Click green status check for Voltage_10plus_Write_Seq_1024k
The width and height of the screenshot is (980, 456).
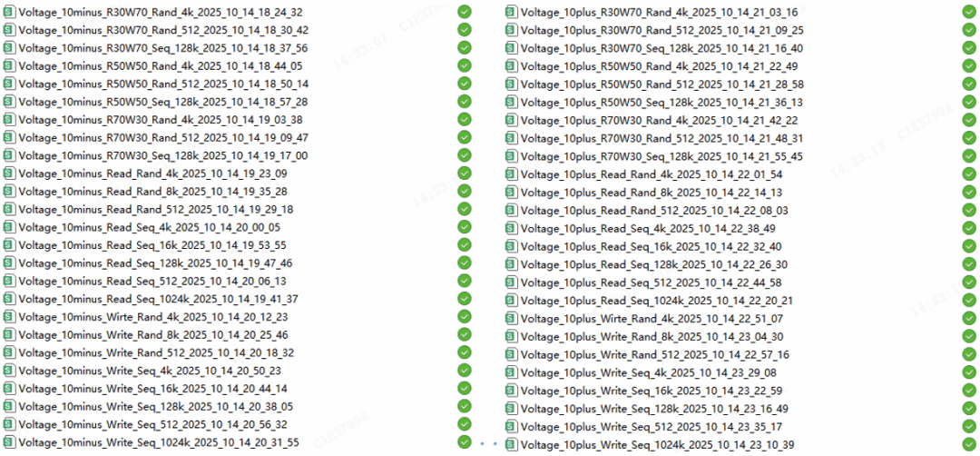[x=969, y=444]
